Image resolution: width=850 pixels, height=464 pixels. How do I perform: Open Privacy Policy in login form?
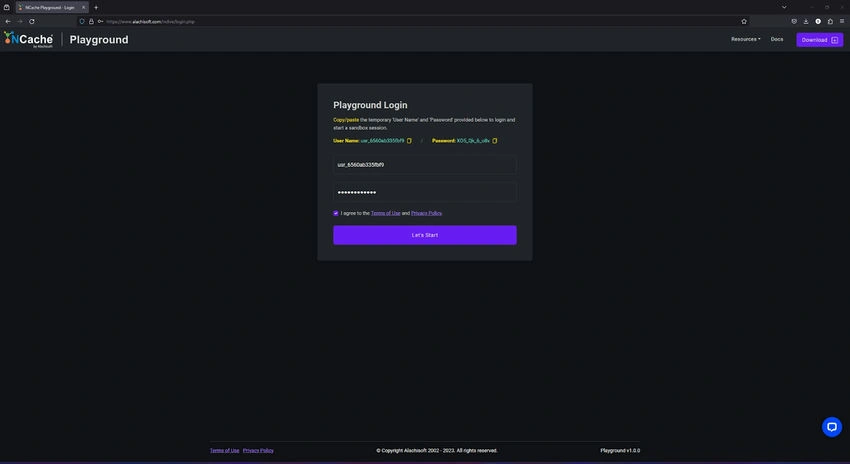[426, 214]
